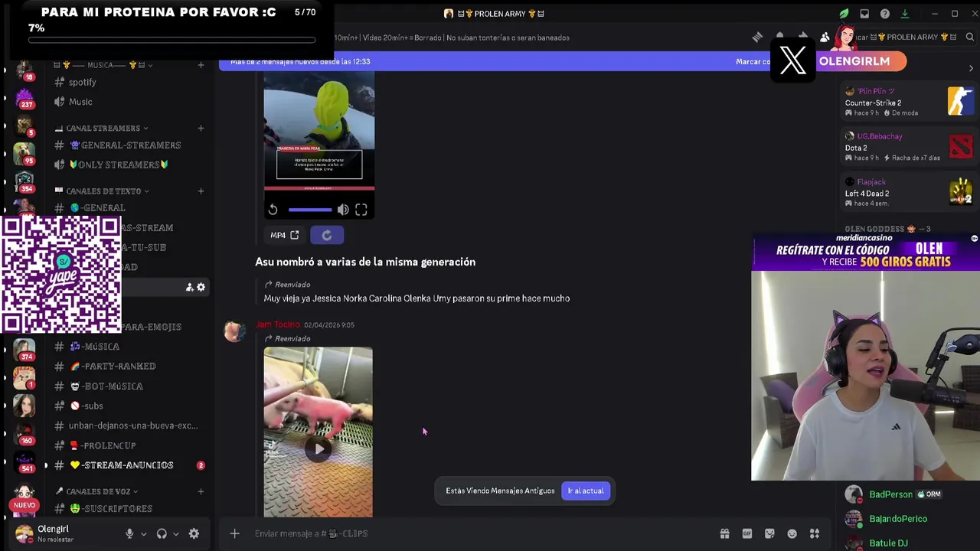The image size is (980, 551).
Task: Open server icon with 374 badge
Action: coord(24,350)
